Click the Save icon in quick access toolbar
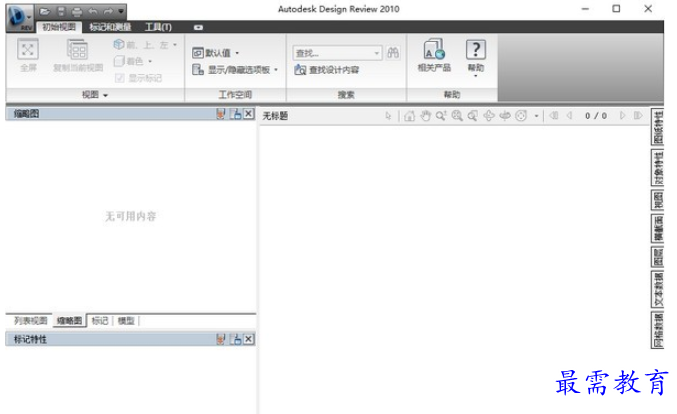 tap(61, 12)
